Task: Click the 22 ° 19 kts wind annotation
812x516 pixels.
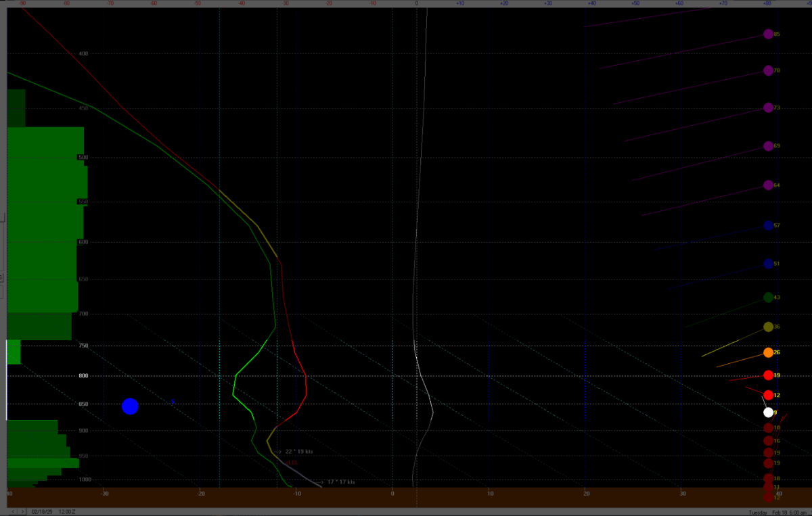Action: (x=298, y=451)
